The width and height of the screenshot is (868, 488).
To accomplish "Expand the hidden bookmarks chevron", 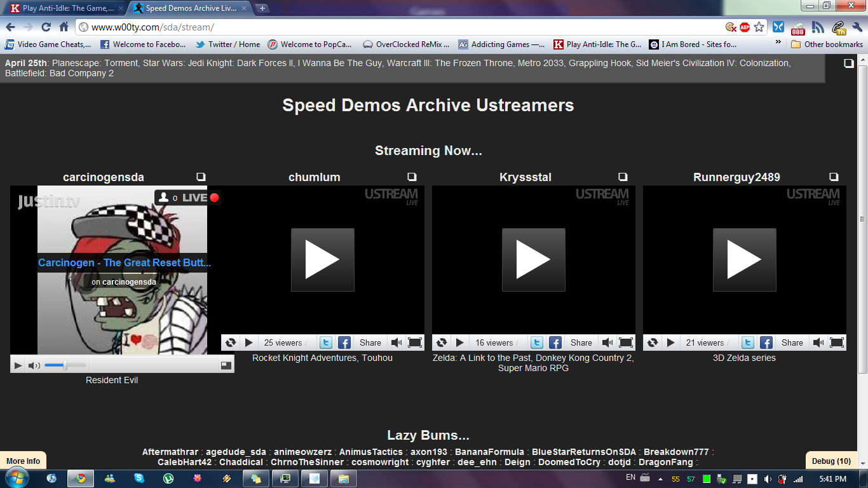I will 778,43.
